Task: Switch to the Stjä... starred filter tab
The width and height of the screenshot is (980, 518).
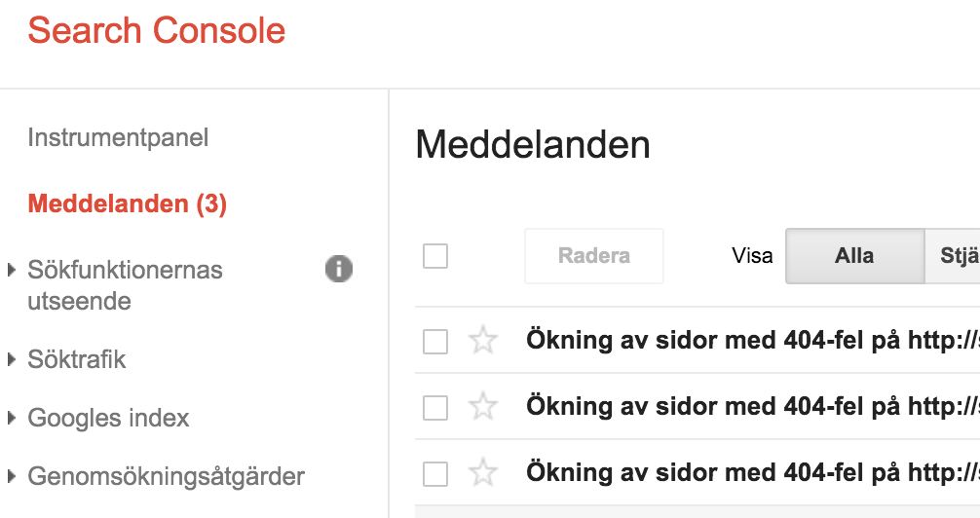Action: [952, 256]
